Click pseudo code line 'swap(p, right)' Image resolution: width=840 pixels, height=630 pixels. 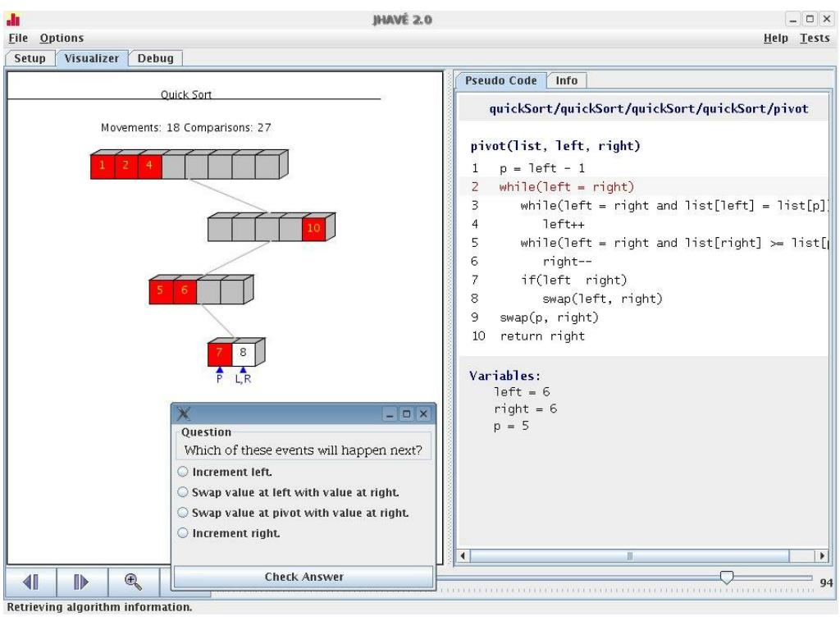[549, 317]
